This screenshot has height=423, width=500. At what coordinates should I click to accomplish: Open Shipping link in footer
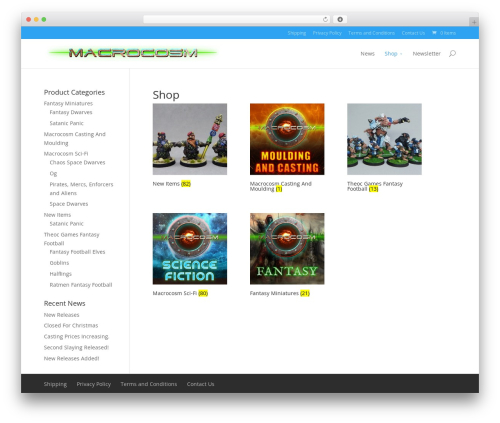pos(55,384)
